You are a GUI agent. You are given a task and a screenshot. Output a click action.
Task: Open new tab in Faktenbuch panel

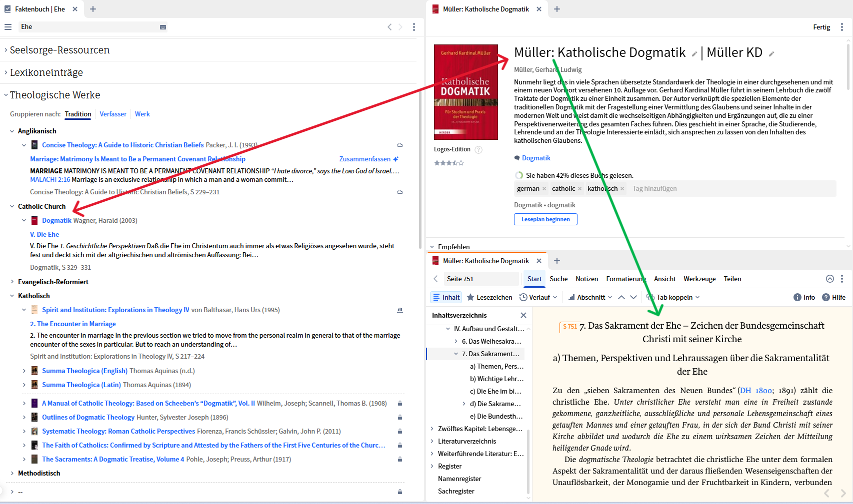93,9
